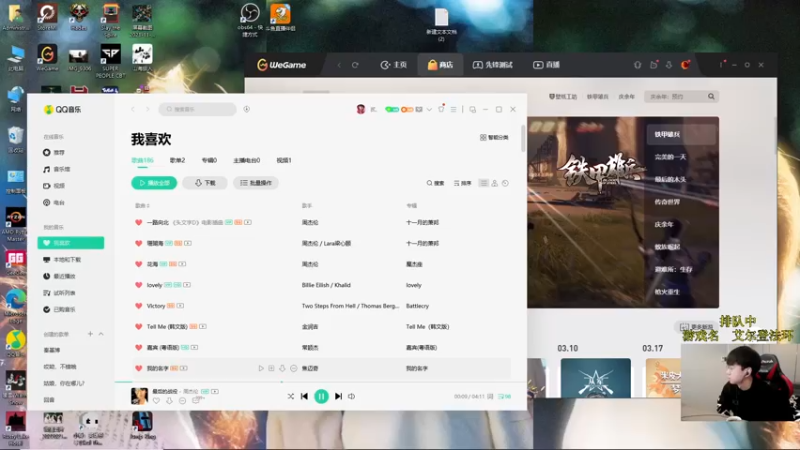Click the WeGame store search field
800x450 pixels.
[682, 96]
